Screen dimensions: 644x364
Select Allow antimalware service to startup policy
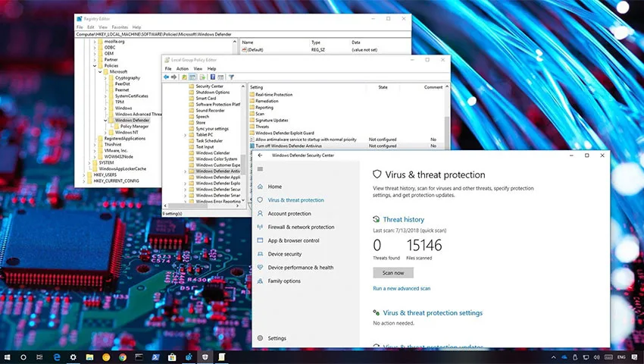coord(306,140)
